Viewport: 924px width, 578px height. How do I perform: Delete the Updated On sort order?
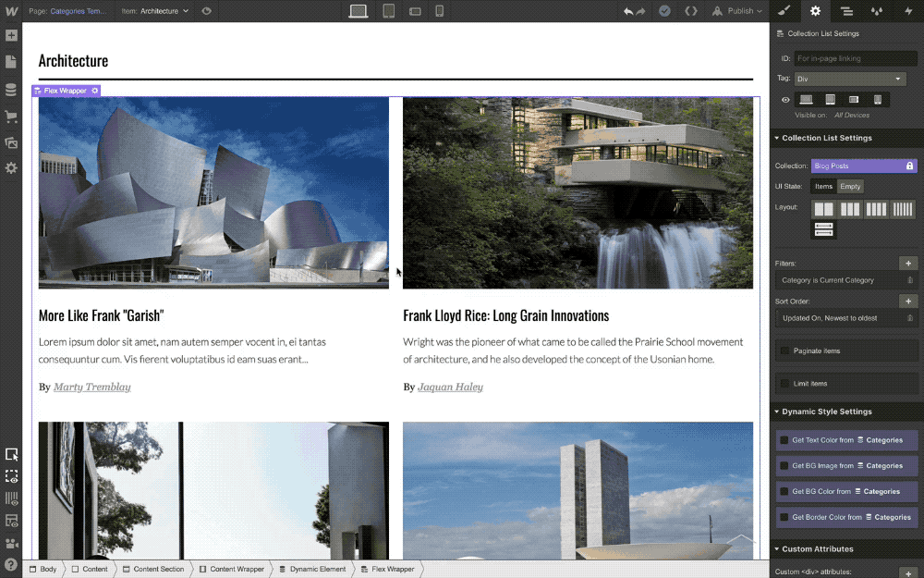910,318
